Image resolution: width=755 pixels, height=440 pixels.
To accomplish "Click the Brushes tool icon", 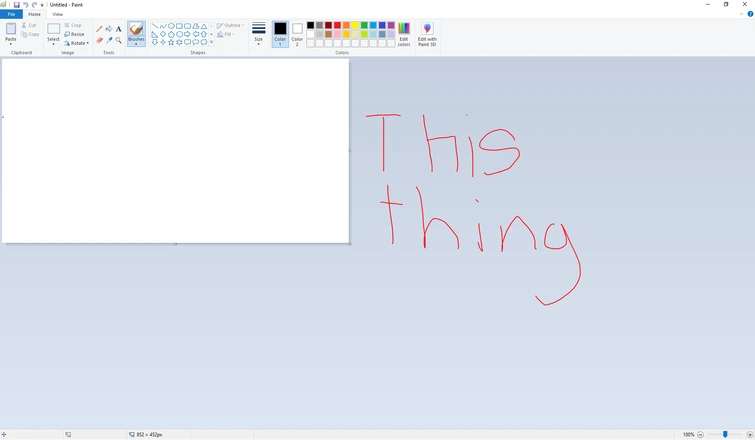I will [136, 29].
